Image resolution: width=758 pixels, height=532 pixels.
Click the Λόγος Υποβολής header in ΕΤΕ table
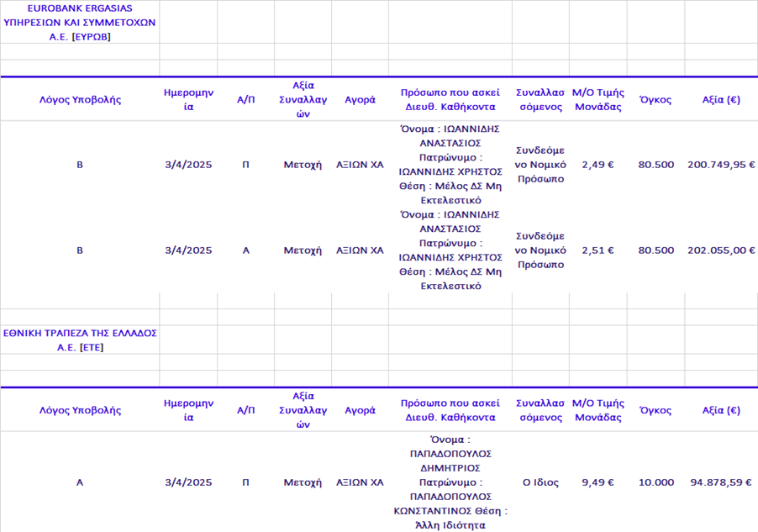click(80, 410)
